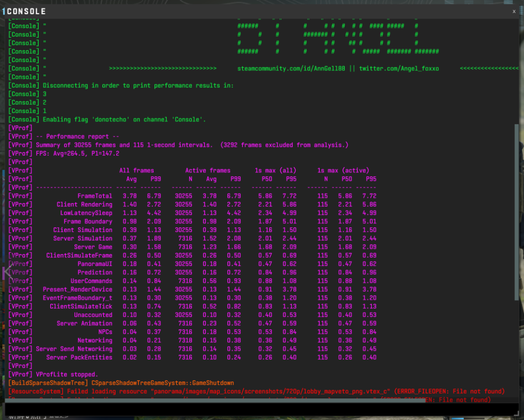Click the 'Summary of 30255 frames' line
Image resolution: width=524 pixels, height=420 pixels.
178,145
